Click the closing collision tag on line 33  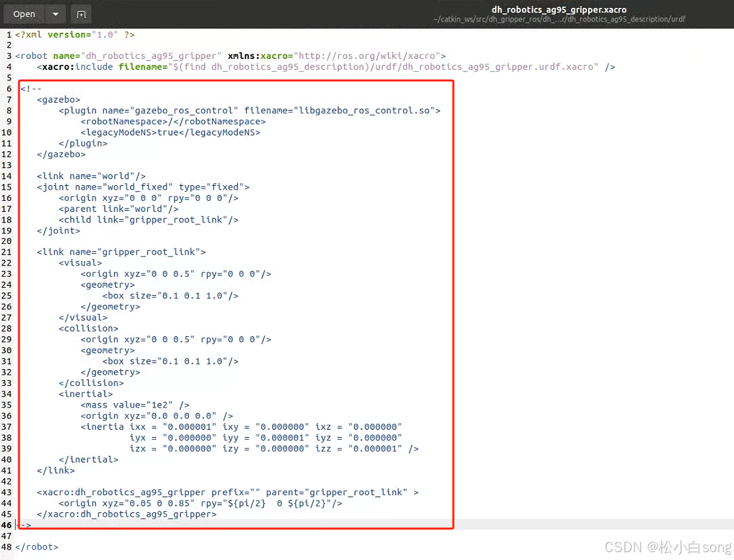coord(92,383)
